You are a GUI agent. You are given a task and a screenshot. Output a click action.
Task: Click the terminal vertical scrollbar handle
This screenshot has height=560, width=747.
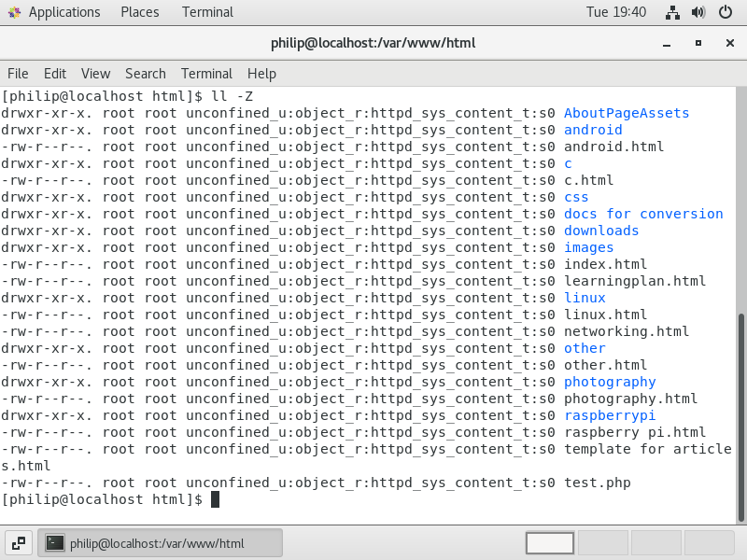[x=740, y=417]
